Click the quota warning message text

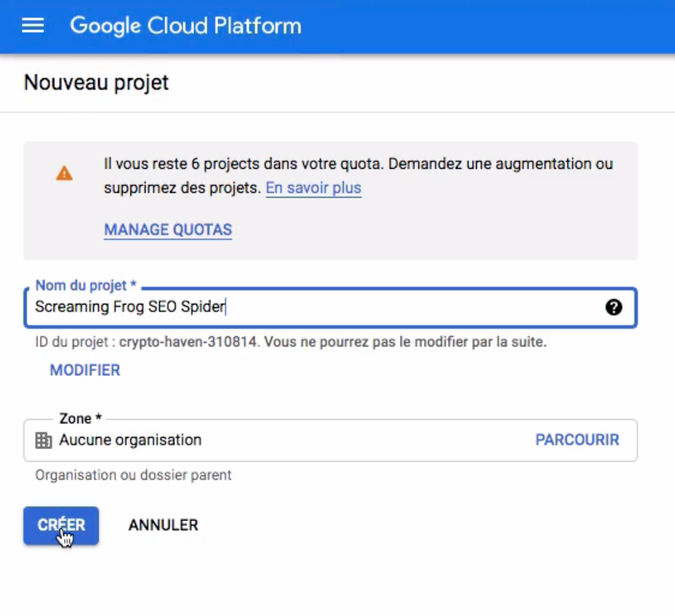[358, 176]
